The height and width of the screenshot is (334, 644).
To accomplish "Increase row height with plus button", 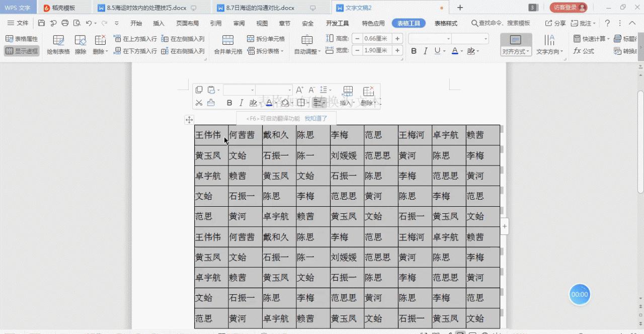I will (x=397, y=39).
